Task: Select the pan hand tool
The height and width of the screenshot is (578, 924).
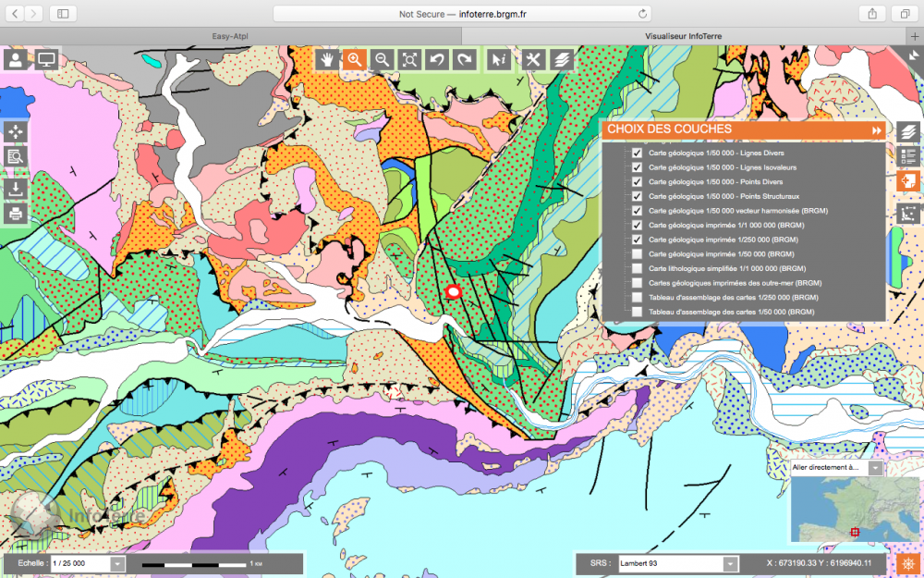Action: pos(327,59)
